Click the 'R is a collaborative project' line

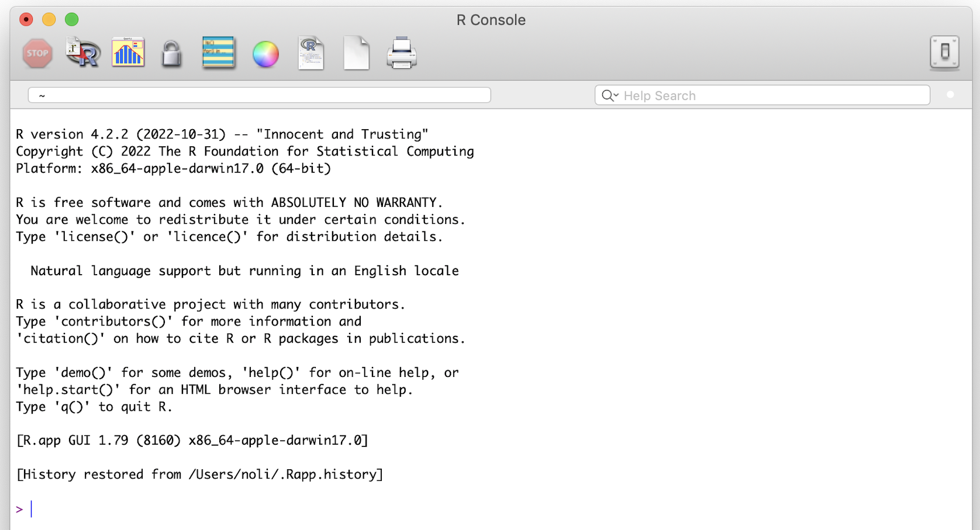point(211,304)
